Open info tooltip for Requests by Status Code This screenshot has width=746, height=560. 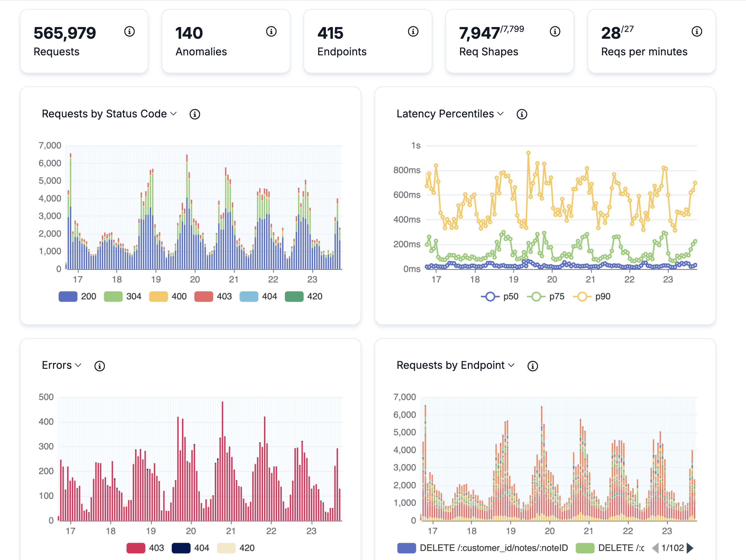click(x=195, y=114)
